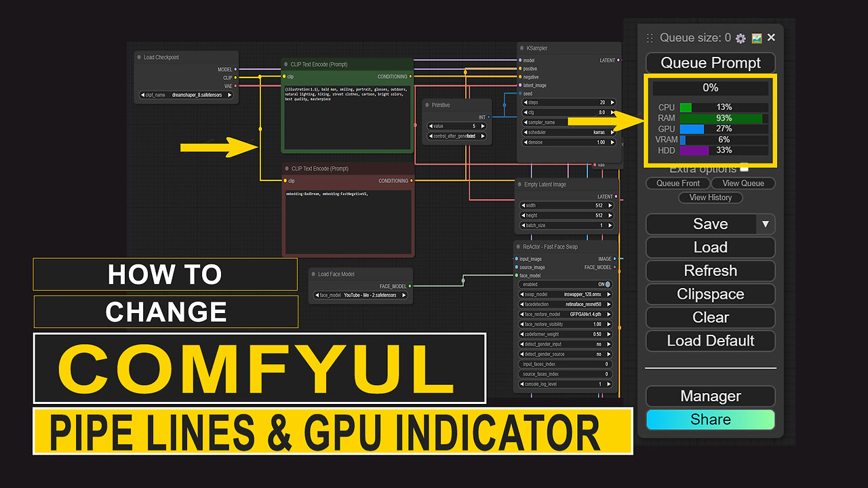Collapse the Load Face Model node dot
Image resolution: width=868 pixels, height=488 pixels.
[x=313, y=274]
